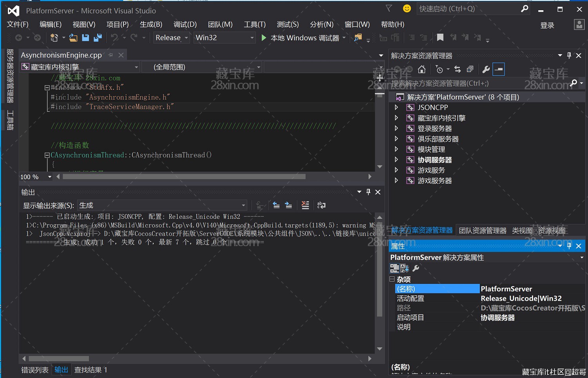
Task: Start debugging with the green play icon
Action: tap(264, 38)
